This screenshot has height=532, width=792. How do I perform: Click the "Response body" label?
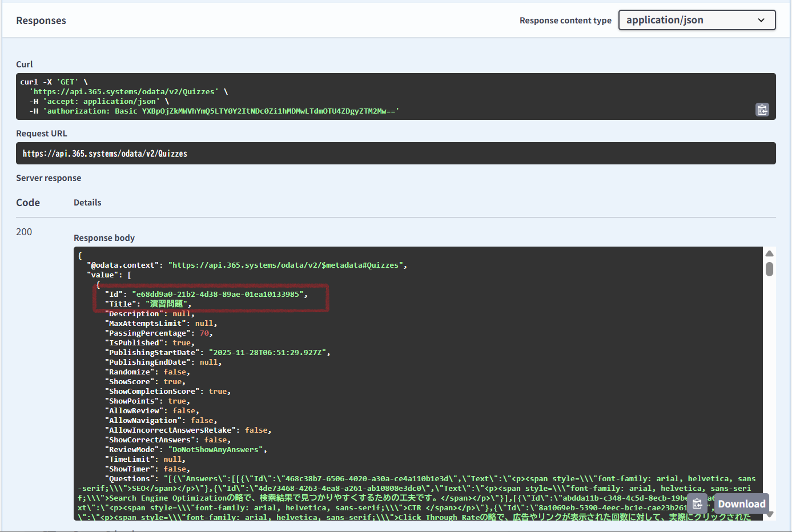(x=104, y=238)
